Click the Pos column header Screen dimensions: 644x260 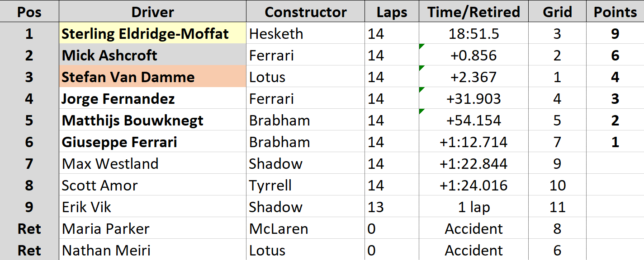click(x=29, y=12)
